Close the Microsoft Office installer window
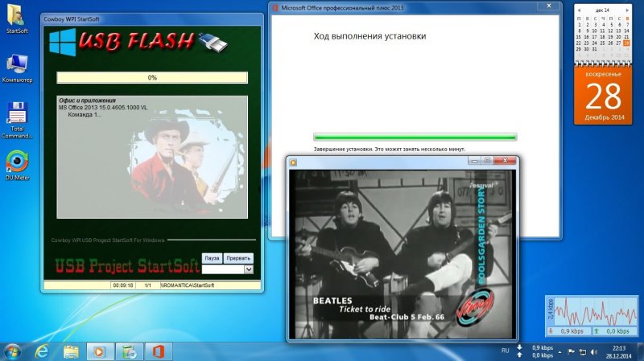The height and width of the screenshot is (361, 644). (x=549, y=6)
